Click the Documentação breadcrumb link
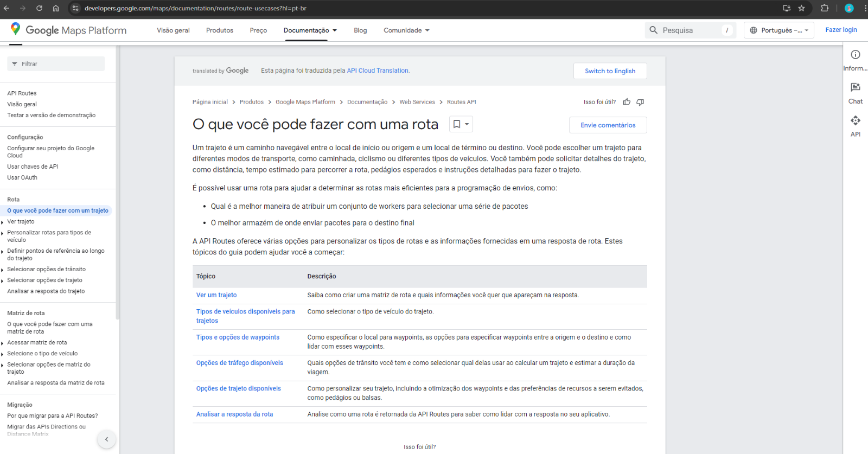 (367, 102)
